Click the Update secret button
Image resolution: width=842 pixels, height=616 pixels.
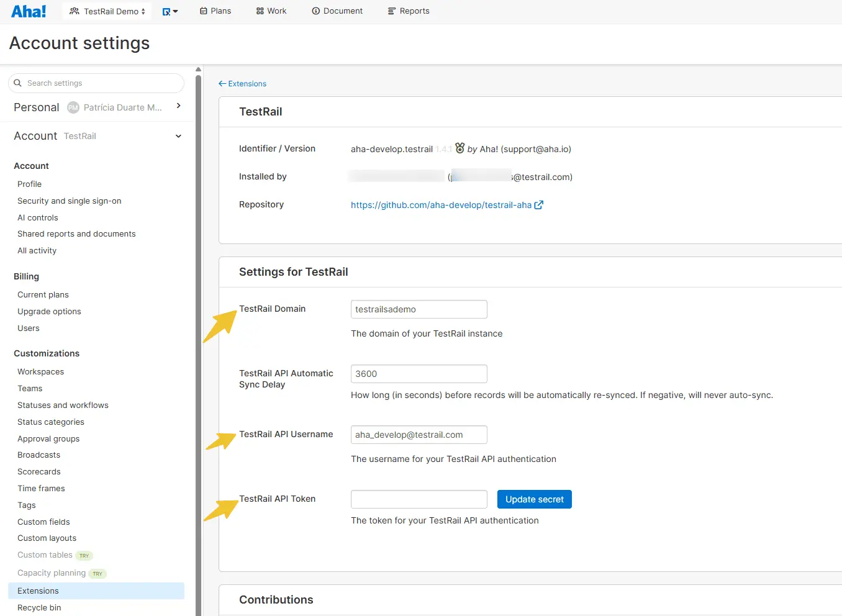(x=535, y=499)
